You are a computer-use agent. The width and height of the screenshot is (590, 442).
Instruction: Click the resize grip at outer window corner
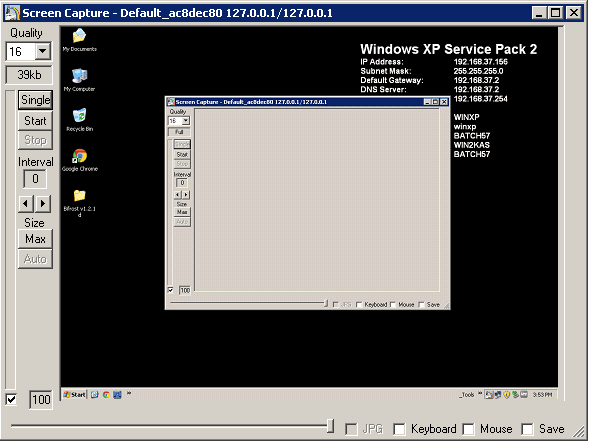tap(579, 431)
